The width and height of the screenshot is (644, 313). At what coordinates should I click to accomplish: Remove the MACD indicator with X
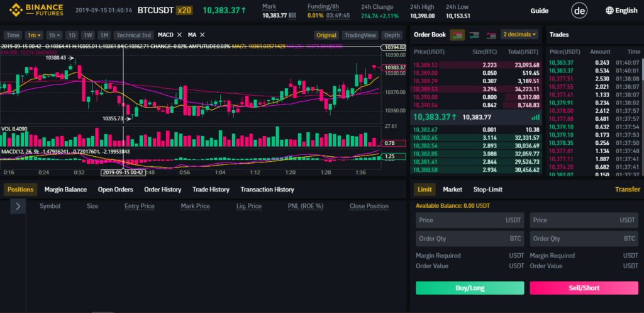pyautogui.click(x=179, y=35)
